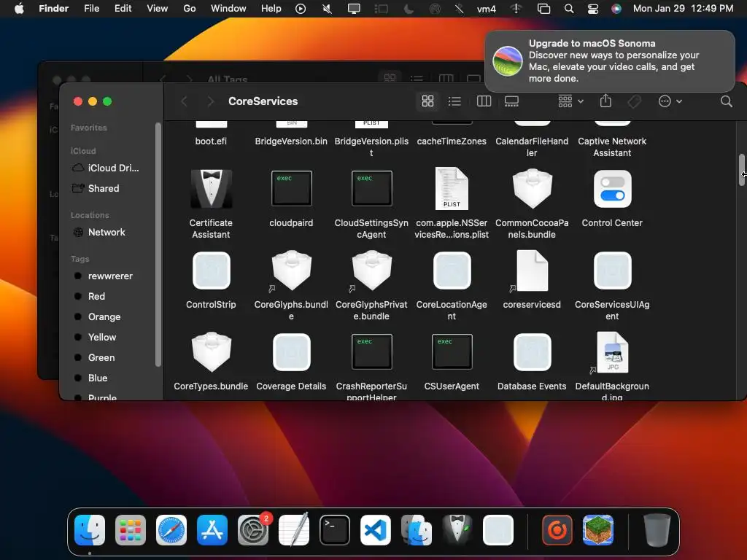Image resolution: width=747 pixels, height=560 pixels.
Task: Select the CSUserAgent exec file
Action: [452, 352]
